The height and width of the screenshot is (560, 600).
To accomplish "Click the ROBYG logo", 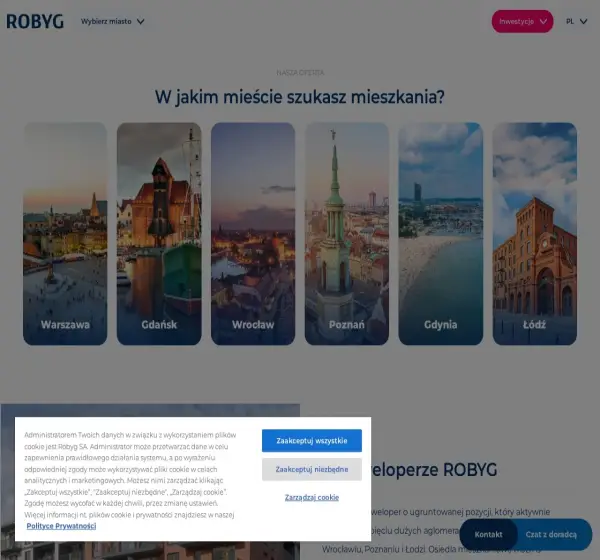I will click(x=35, y=21).
